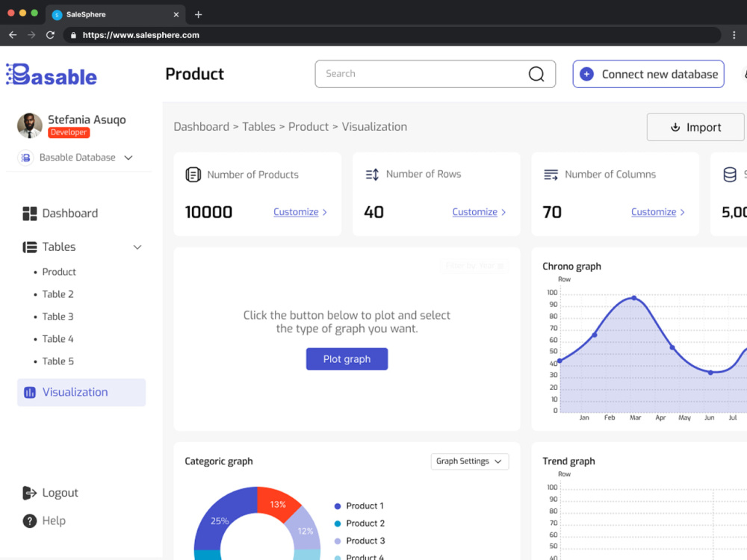Click the Basable Database small logo icon
The height and width of the screenshot is (560, 747).
coord(25,158)
